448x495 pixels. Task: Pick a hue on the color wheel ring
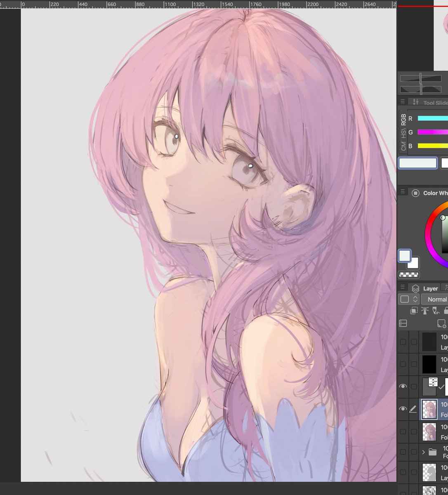click(429, 235)
